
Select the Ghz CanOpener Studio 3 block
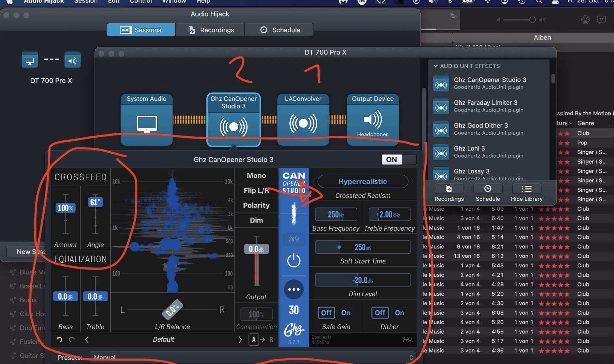pyautogui.click(x=233, y=120)
